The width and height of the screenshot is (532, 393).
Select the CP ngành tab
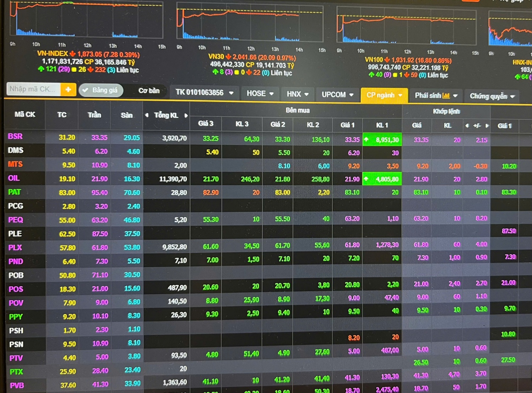[383, 95]
